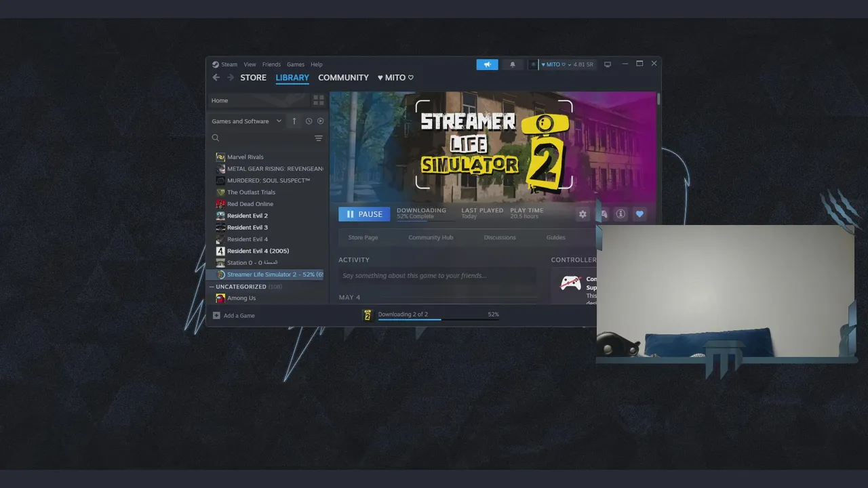Viewport: 868px width, 488px height.
Task: Open the Friends menu
Action: pos(271,64)
